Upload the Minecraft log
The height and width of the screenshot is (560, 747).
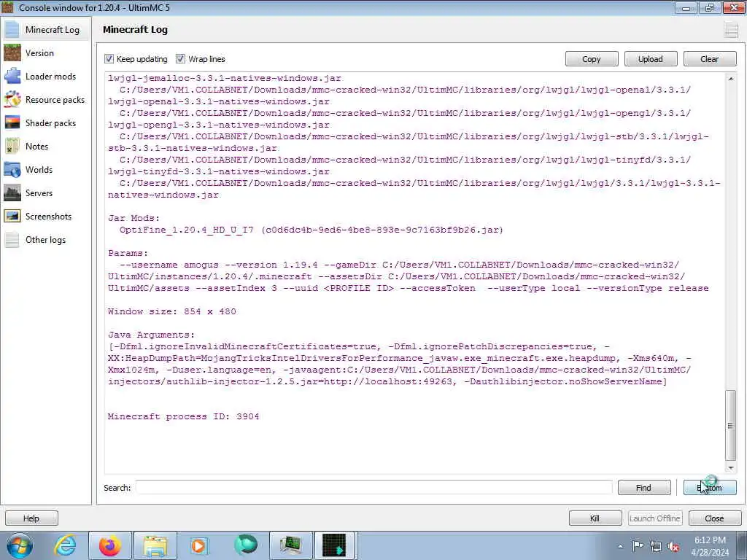coord(650,59)
